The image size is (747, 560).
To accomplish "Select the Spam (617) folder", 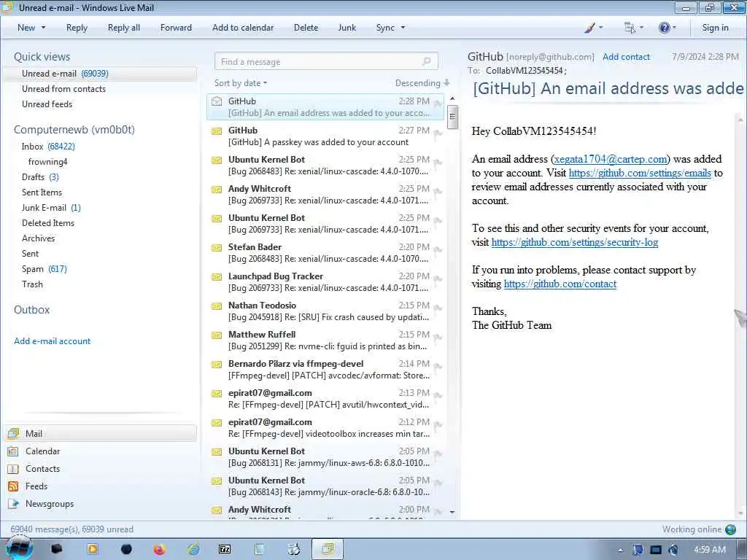I will pos(44,268).
